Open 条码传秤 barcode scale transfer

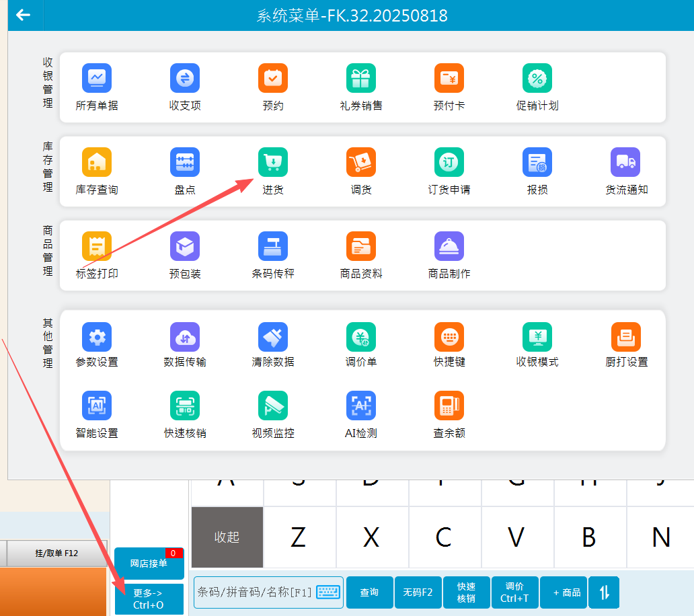coord(273,247)
